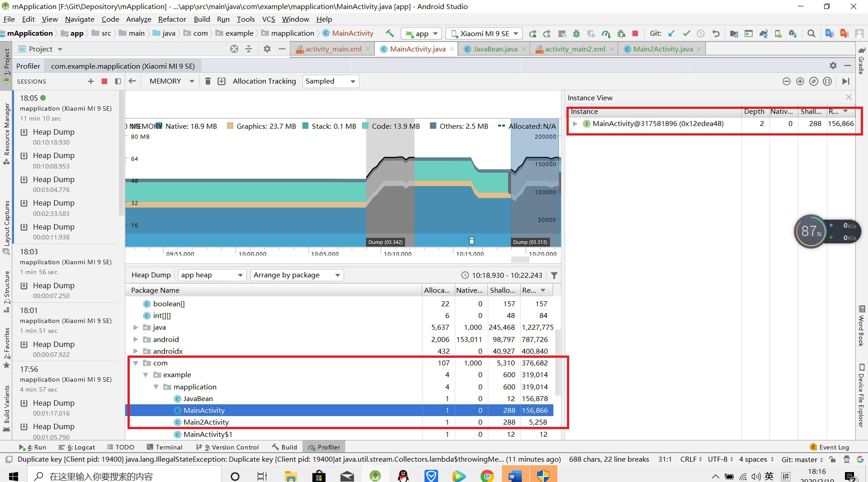The width and height of the screenshot is (868, 482).
Task: Launch Chrome from the Windows taskbar
Action: pos(487,476)
